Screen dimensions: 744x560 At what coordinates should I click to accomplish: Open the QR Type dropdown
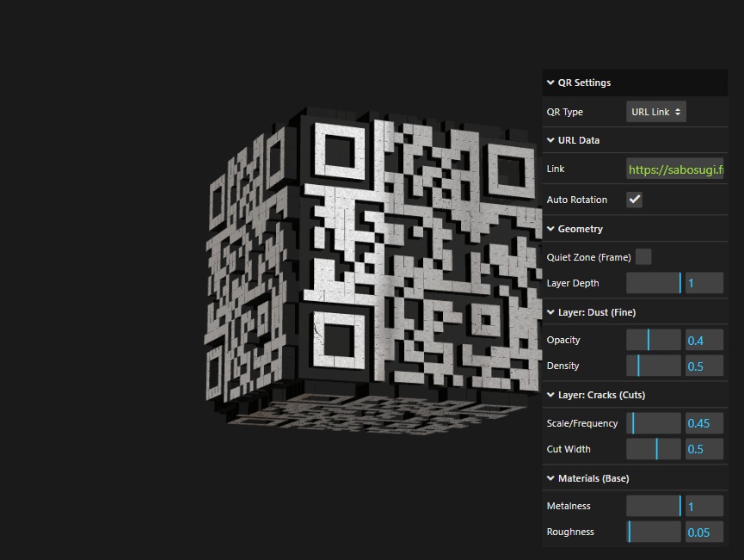655,112
